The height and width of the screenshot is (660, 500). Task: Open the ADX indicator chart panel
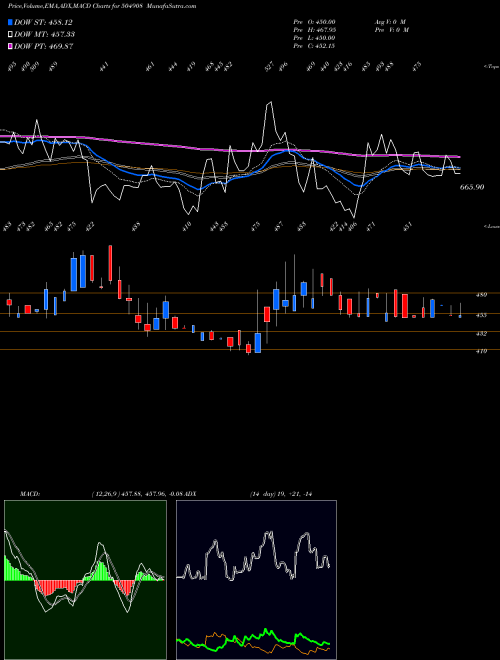pos(256,580)
